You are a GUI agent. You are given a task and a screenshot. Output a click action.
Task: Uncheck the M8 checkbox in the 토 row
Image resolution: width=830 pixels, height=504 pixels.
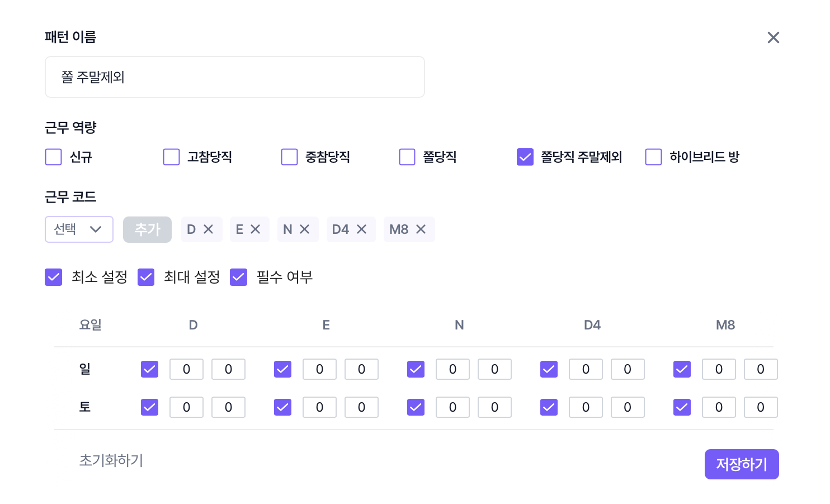pyautogui.click(x=682, y=407)
